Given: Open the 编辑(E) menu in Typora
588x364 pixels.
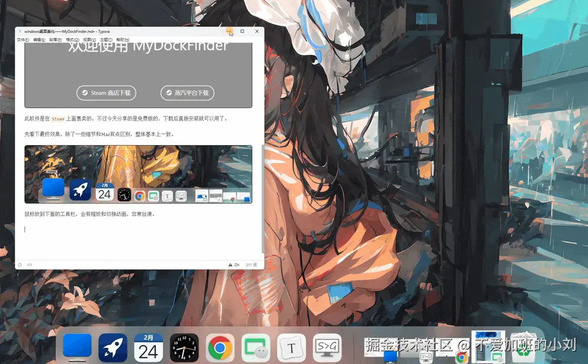Looking at the screenshot, I should [39, 40].
